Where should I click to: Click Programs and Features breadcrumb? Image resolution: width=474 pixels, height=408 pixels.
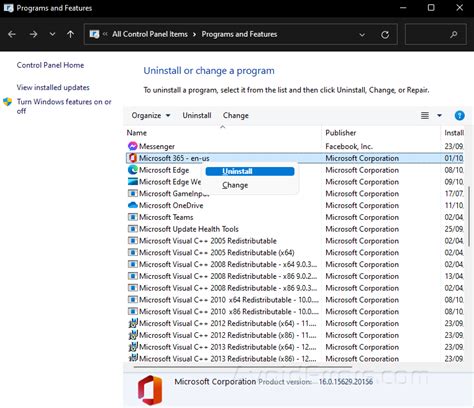(x=239, y=34)
